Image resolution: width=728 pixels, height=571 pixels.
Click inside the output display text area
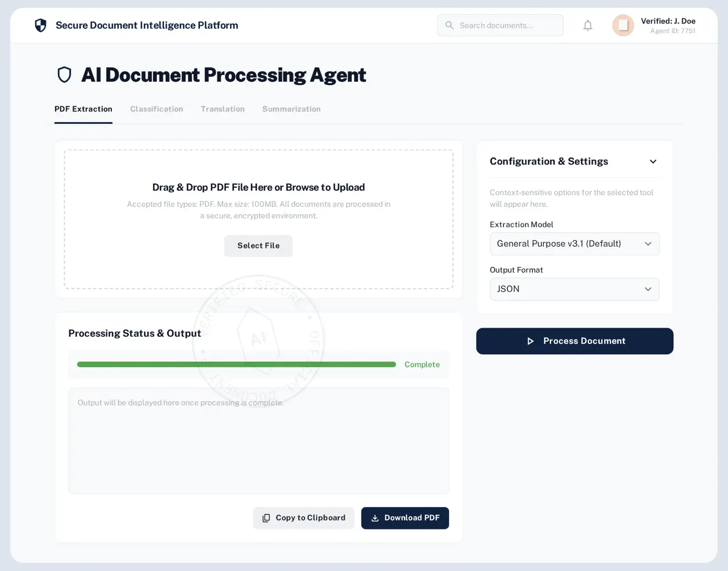pyautogui.click(x=258, y=441)
